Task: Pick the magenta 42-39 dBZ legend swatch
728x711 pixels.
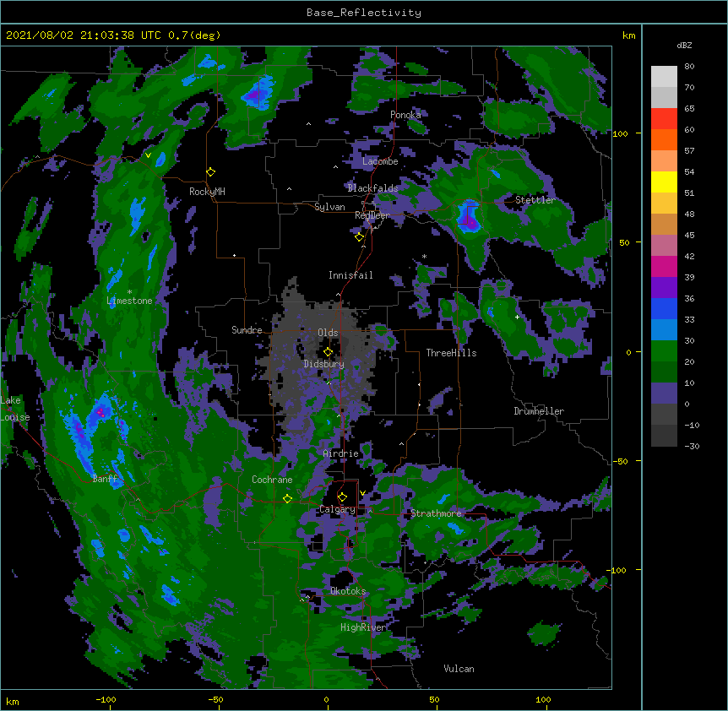Action: [x=664, y=266]
